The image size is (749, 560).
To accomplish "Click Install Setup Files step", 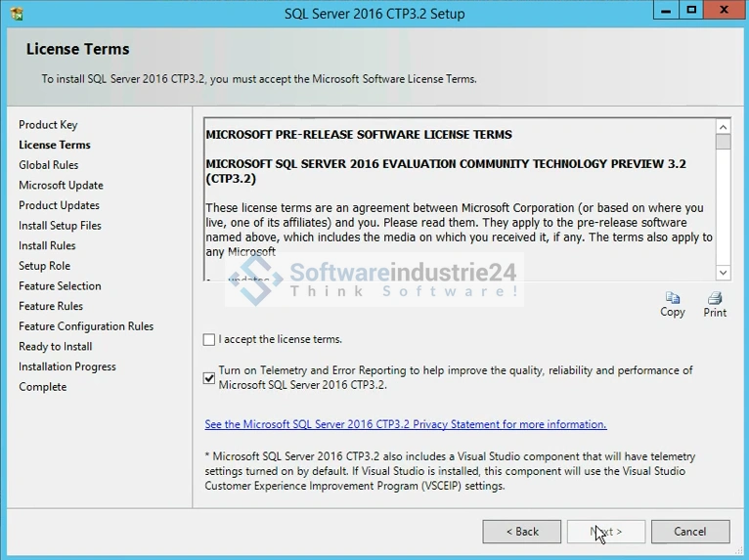I will coord(60,226).
